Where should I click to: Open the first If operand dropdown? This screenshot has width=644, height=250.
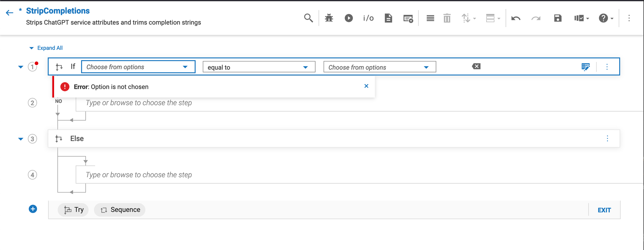pyautogui.click(x=138, y=67)
